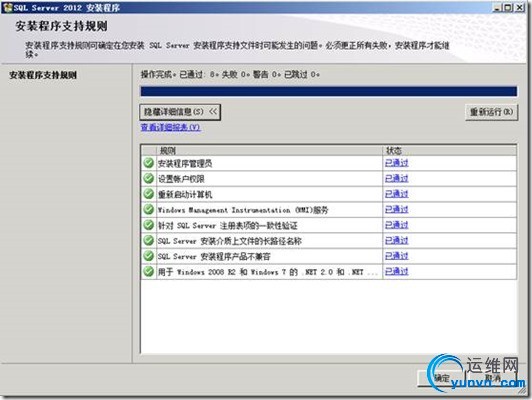The width and height of the screenshot is (532, 400).
Task: Click the 操作完成 summary status line
Action: pyautogui.click(x=230, y=74)
